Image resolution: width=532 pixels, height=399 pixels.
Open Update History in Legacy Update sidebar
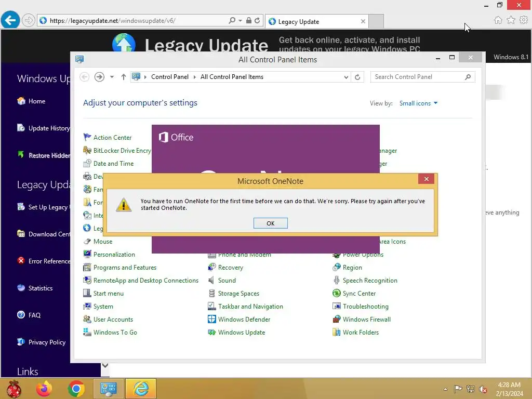click(x=44, y=128)
